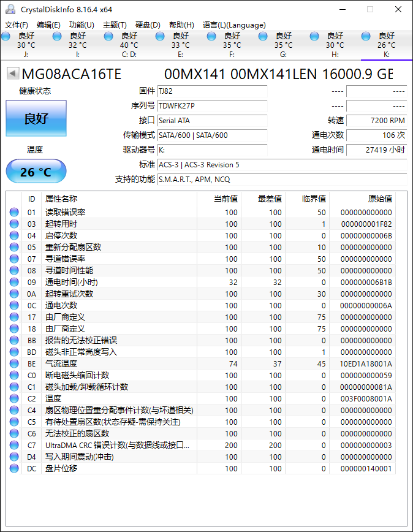Click the 26 °C temperature button
Image resolution: width=413 pixels, height=532 pixels.
(36, 172)
